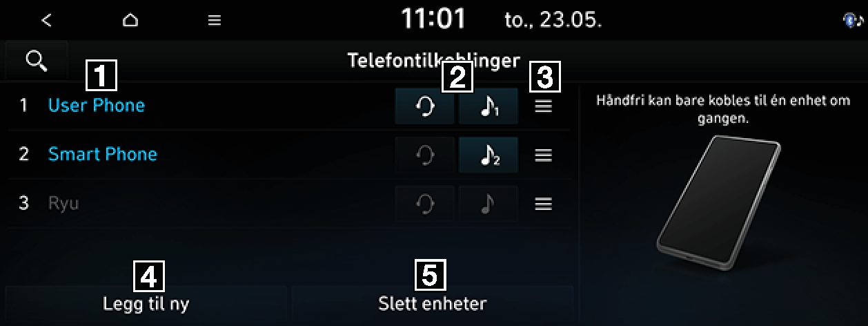Click the clock showing 11:01
Viewport: 868px width, 326px height.
[x=434, y=20]
